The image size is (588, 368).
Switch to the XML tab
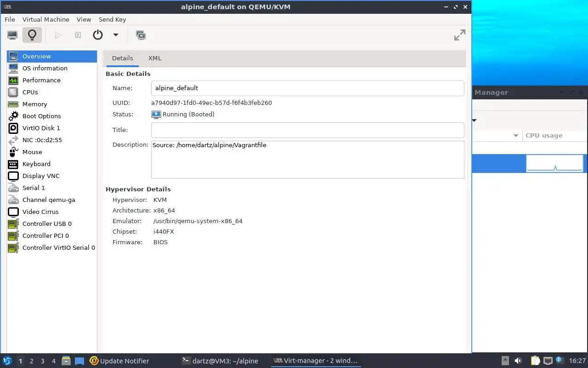tap(155, 58)
